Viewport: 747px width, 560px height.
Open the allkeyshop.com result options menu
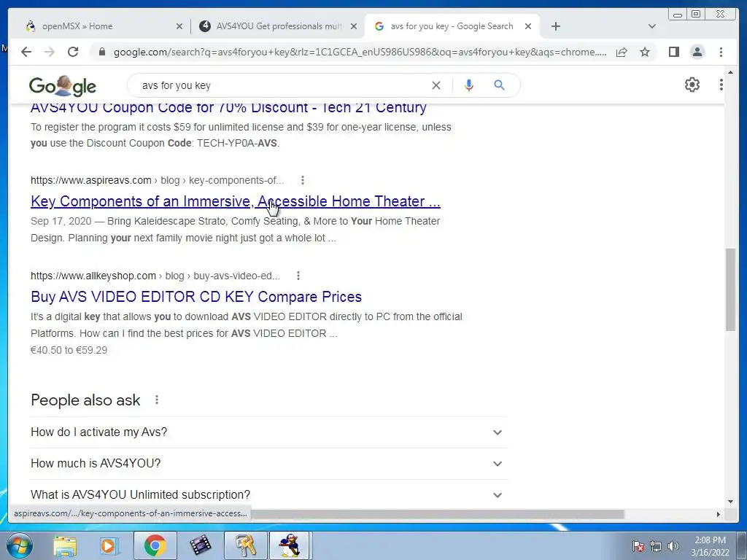tap(298, 275)
